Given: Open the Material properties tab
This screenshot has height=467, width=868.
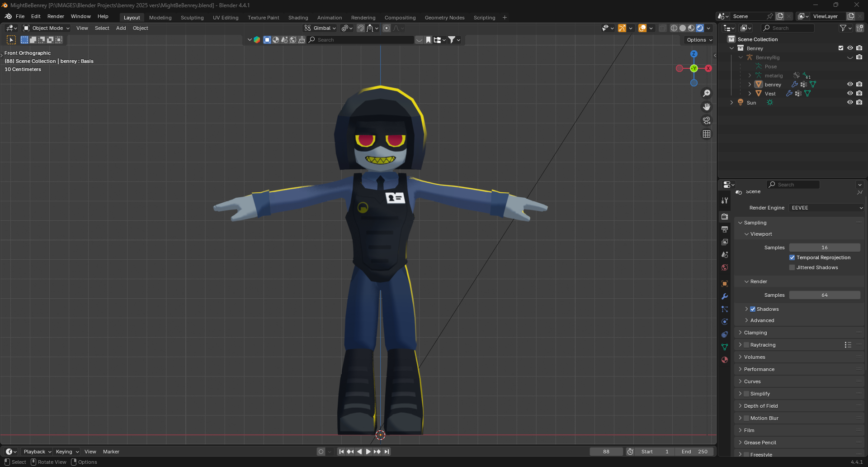Looking at the screenshot, I should [x=725, y=360].
